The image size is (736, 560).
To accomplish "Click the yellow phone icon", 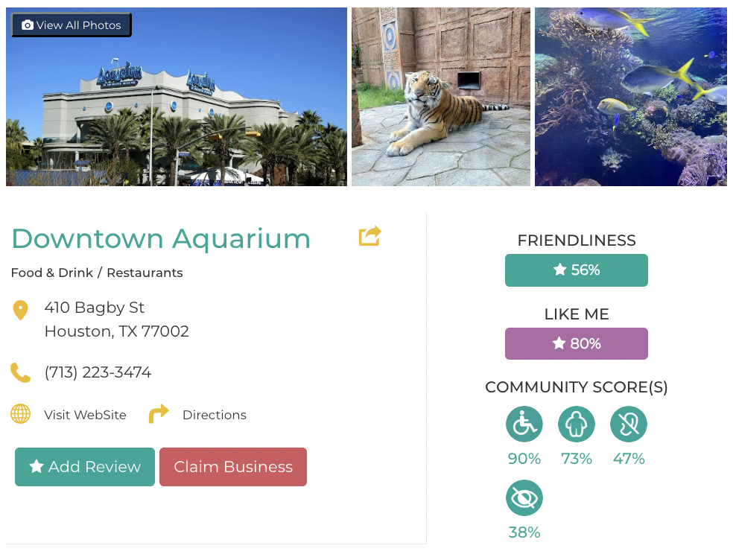I will point(20,372).
